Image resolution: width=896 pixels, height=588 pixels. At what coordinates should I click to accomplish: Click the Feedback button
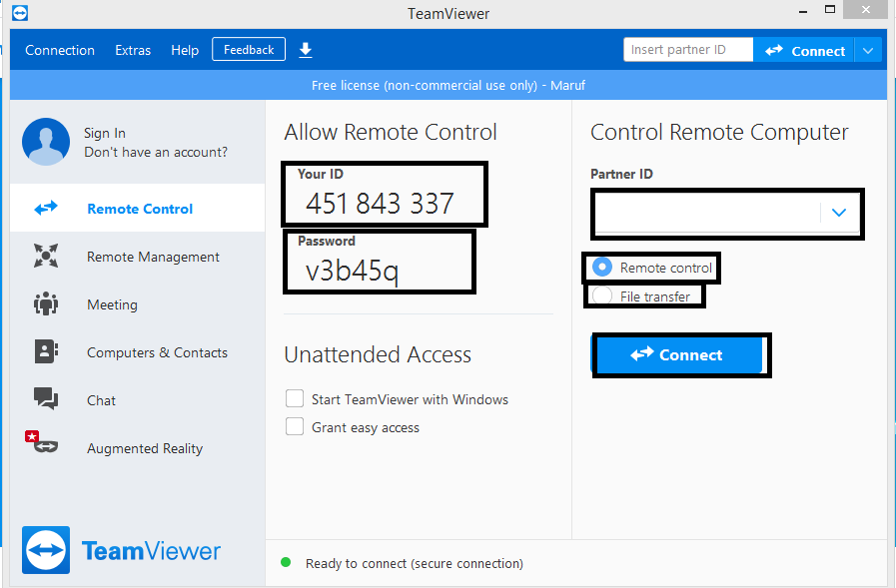(249, 50)
